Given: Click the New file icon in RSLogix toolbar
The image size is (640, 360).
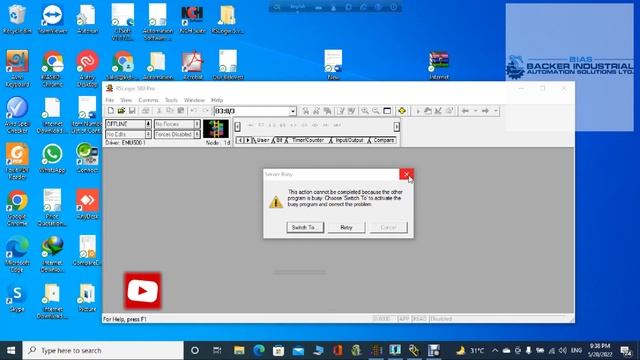Looking at the screenshot, I should (111, 111).
